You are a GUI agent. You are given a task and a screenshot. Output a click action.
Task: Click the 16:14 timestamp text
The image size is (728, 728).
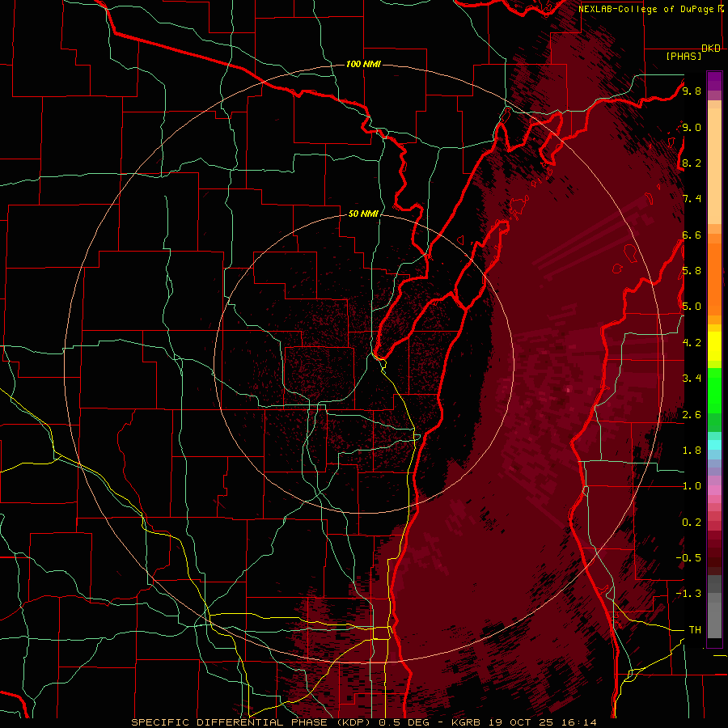tap(578, 722)
